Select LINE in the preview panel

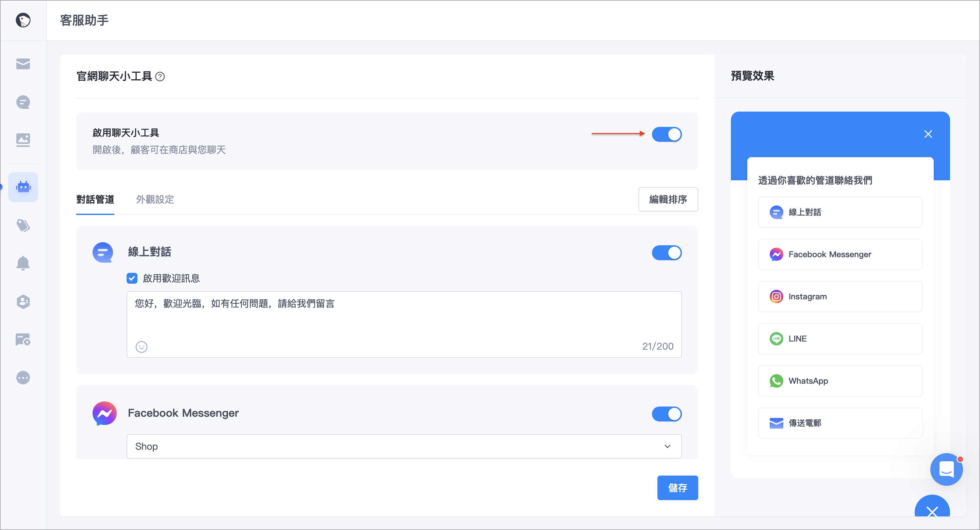[840, 339]
